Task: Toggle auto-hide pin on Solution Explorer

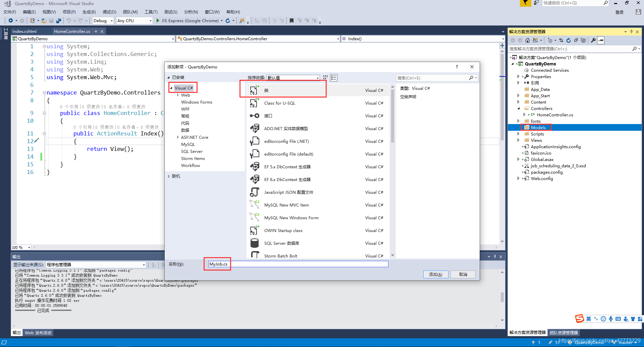Action: (631, 32)
